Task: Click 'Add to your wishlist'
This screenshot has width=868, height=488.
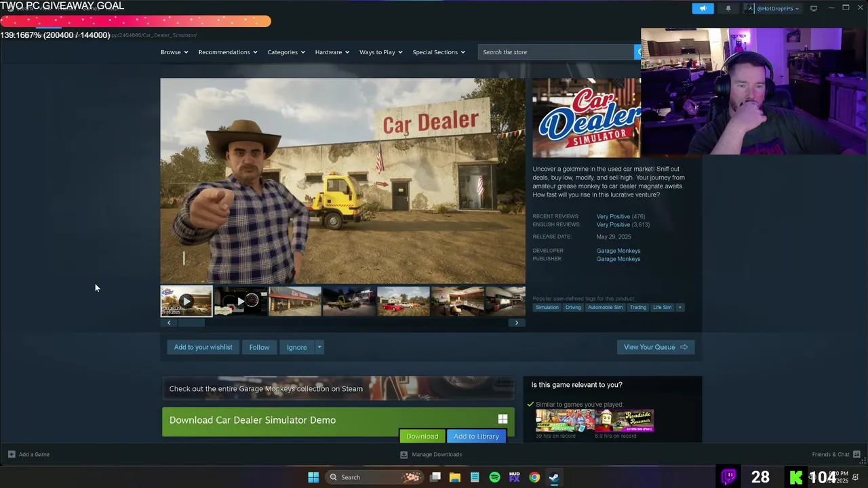Action: [203, 347]
